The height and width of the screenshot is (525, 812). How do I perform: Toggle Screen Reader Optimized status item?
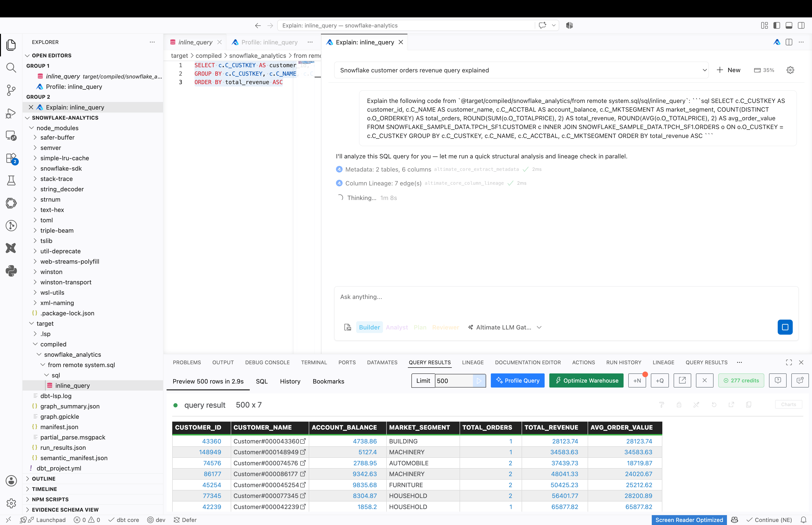[689, 520]
